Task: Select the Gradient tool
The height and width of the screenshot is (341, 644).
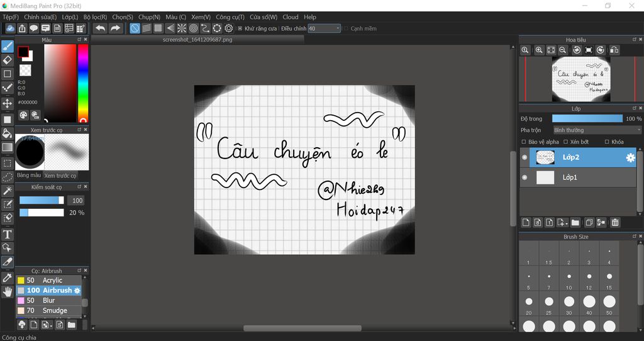Action: [8, 147]
